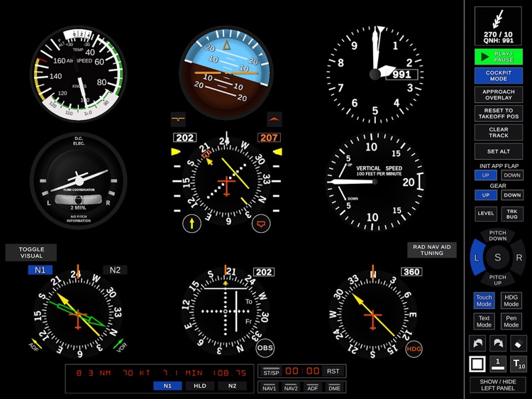Select N2 in DME panel
This screenshot has height=399, width=532.
point(232,386)
